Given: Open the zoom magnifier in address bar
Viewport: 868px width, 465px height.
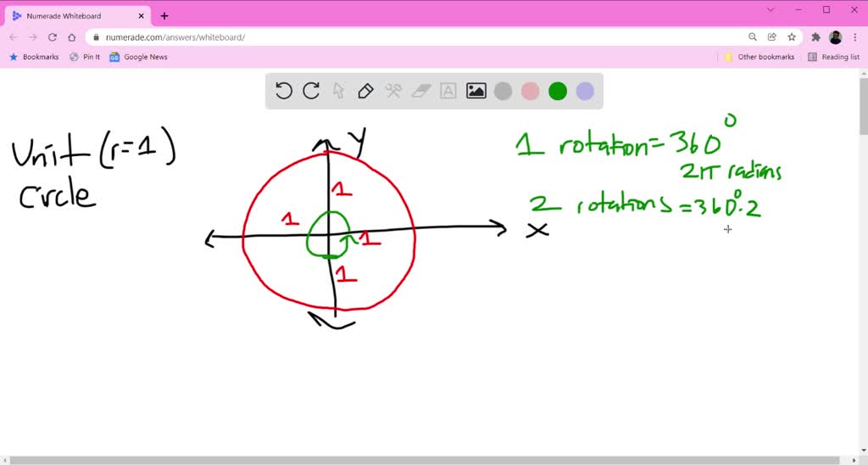Looking at the screenshot, I should pos(753,37).
